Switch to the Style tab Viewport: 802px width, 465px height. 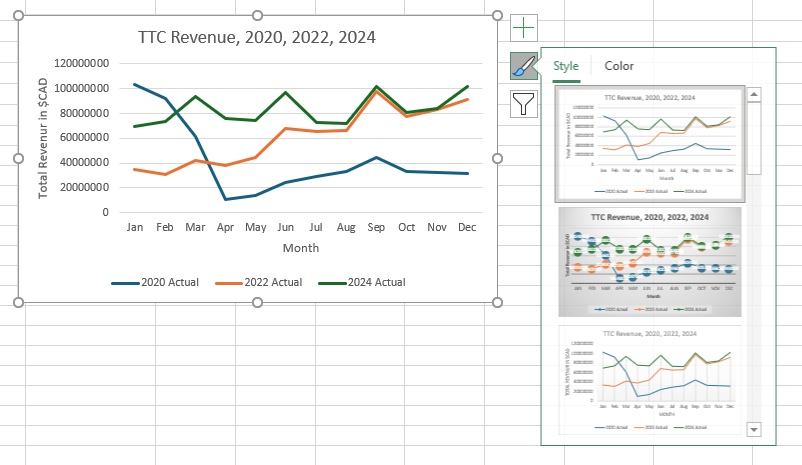pyautogui.click(x=566, y=66)
